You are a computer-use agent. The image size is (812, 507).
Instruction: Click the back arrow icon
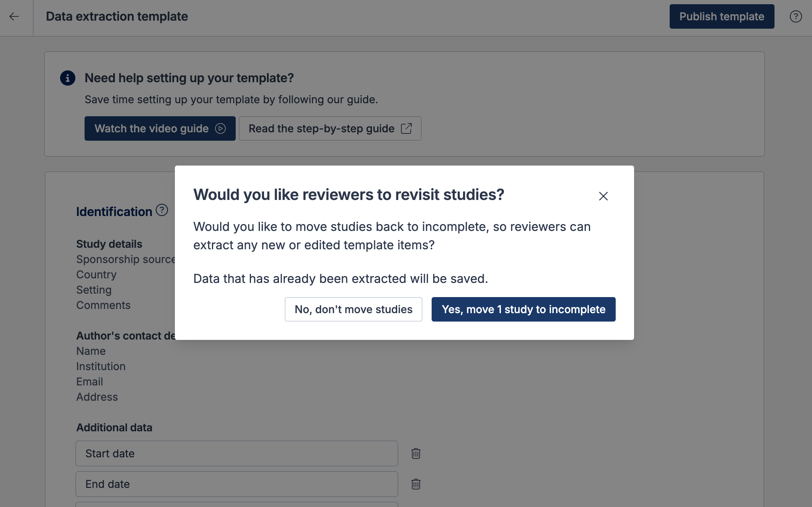click(14, 16)
